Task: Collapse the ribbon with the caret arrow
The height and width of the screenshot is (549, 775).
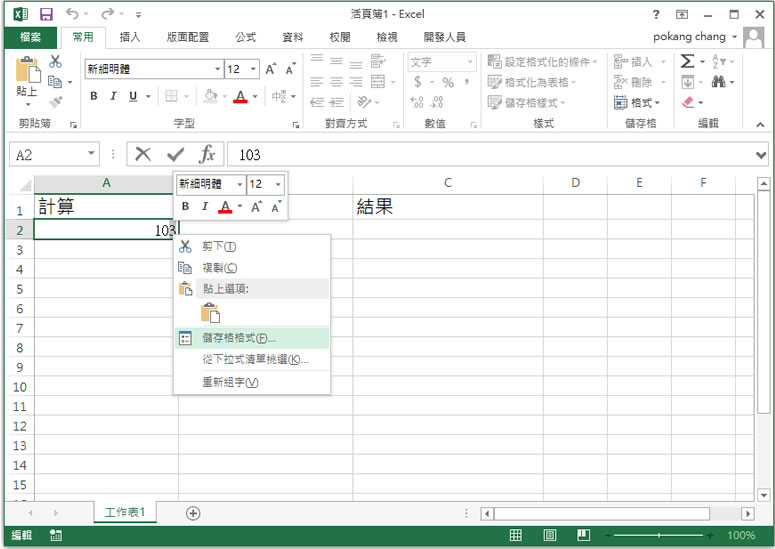Action: click(760, 125)
